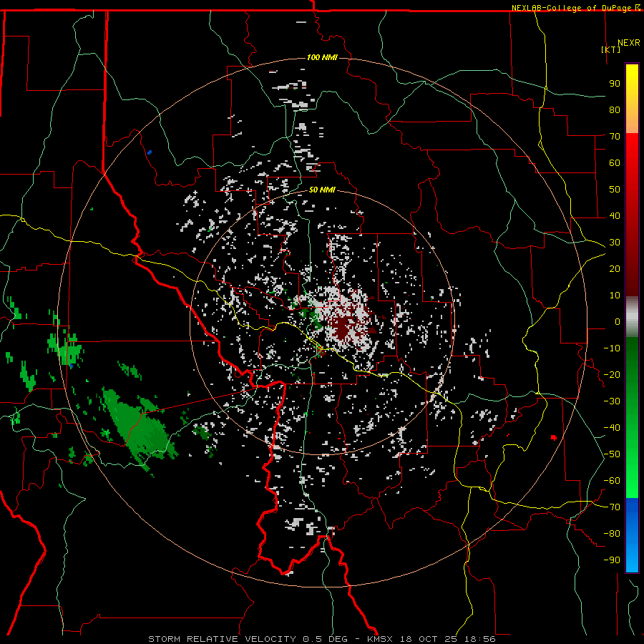Click the 60 value on the velocity scale

[615, 162]
